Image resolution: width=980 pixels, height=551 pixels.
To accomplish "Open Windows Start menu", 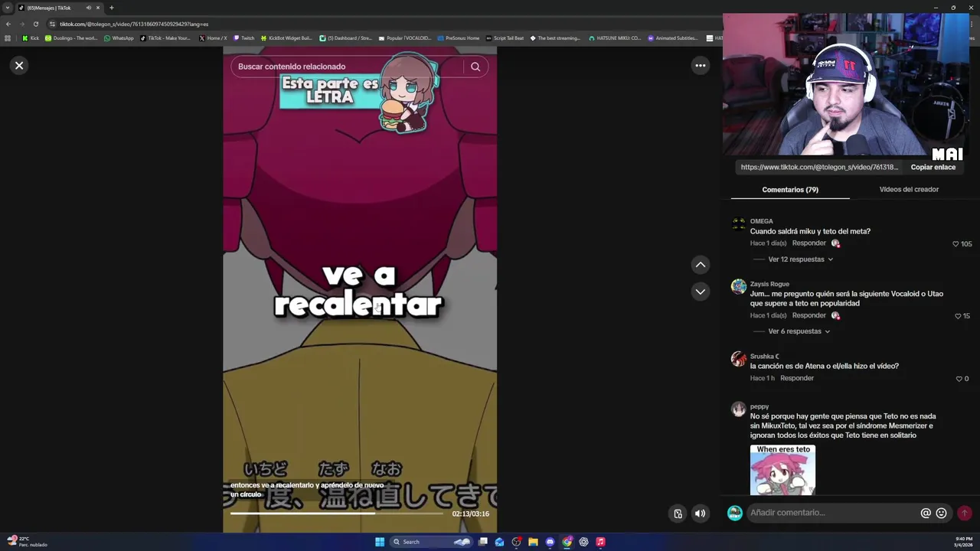I will coord(380,542).
